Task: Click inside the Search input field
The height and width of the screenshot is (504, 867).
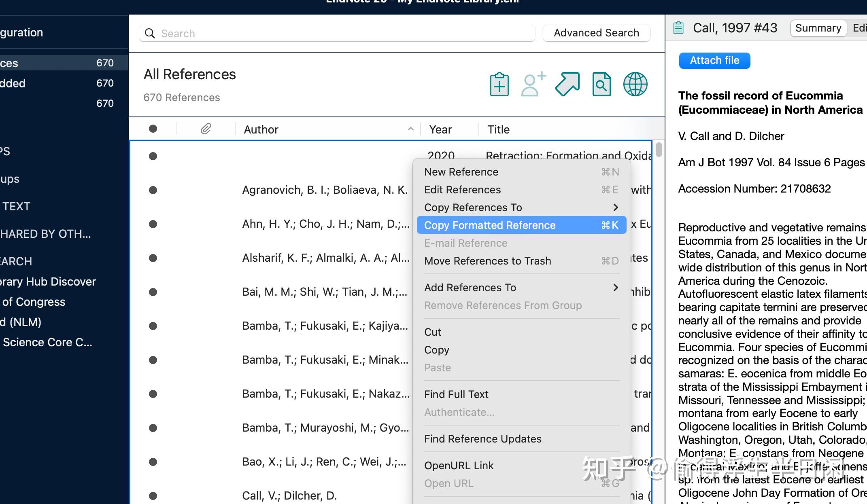Action: pos(283,33)
